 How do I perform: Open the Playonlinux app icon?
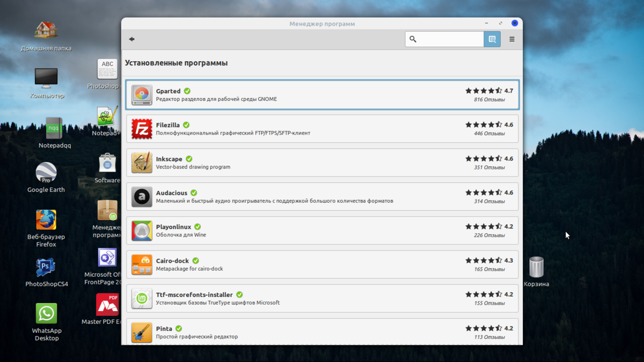pyautogui.click(x=142, y=231)
